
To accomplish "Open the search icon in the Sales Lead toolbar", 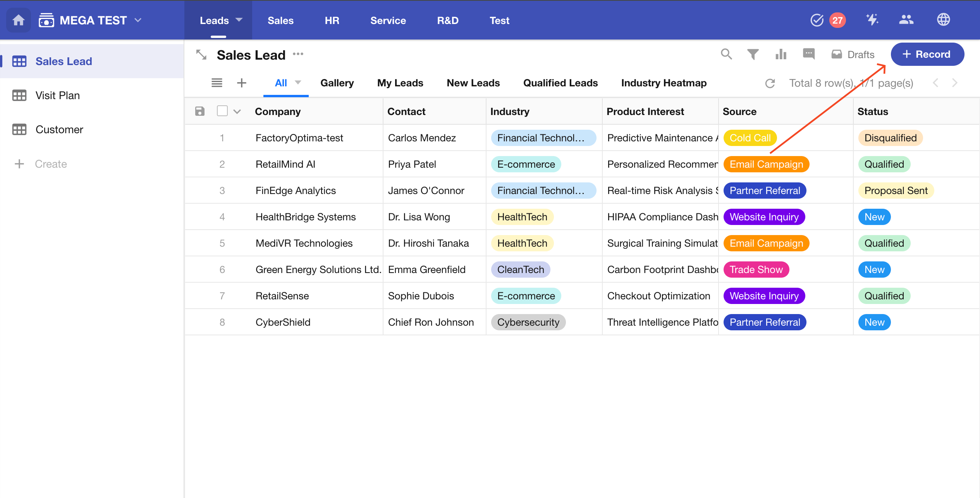I will [x=726, y=54].
